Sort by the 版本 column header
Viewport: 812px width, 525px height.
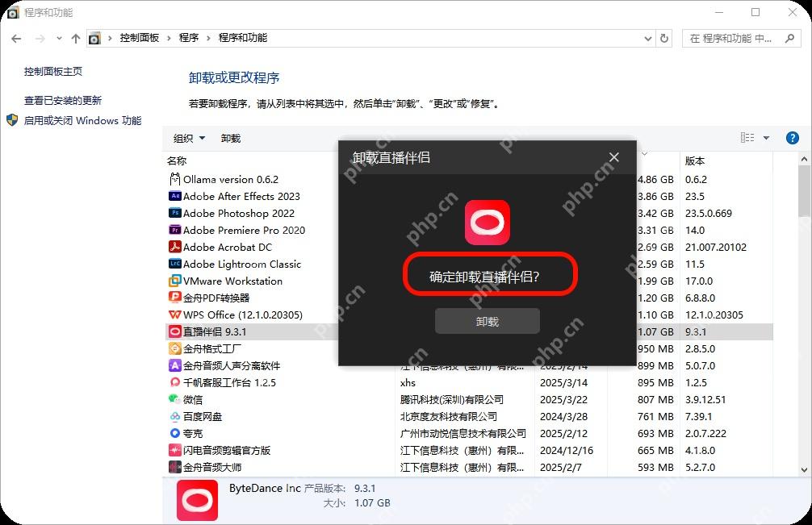click(x=695, y=160)
